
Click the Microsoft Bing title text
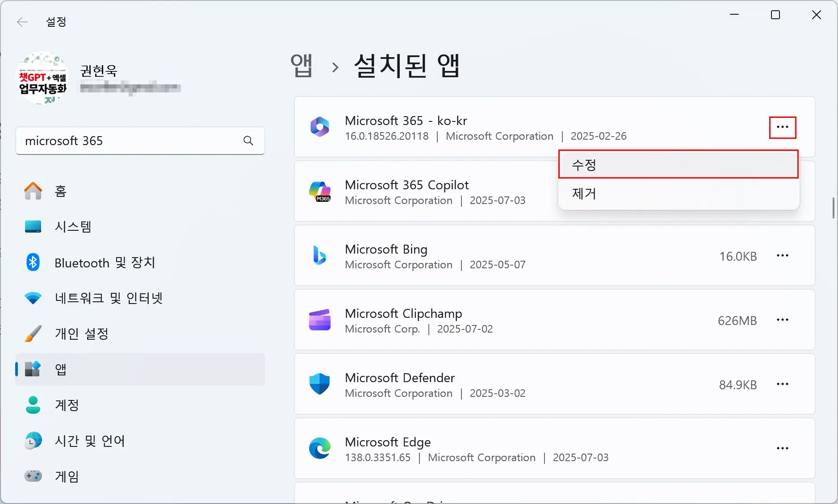[386, 249]
